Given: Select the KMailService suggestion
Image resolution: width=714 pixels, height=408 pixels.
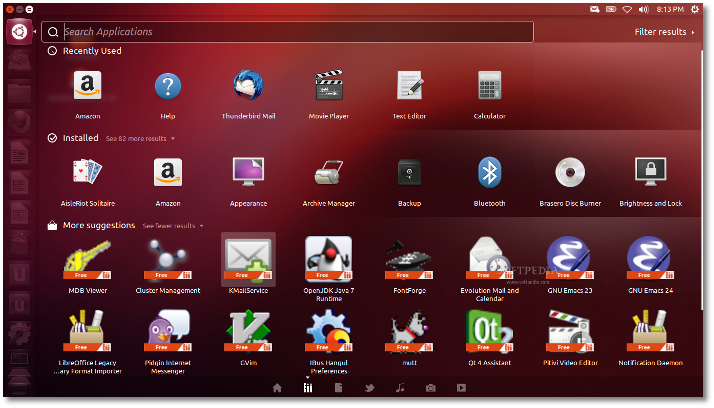Looking at the screenshot, I should [248, 259].
